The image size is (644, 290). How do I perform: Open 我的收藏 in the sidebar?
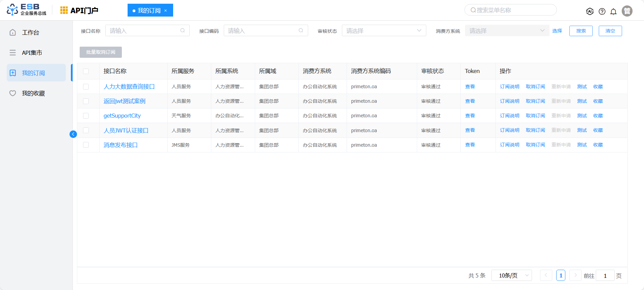coord(33,93)
